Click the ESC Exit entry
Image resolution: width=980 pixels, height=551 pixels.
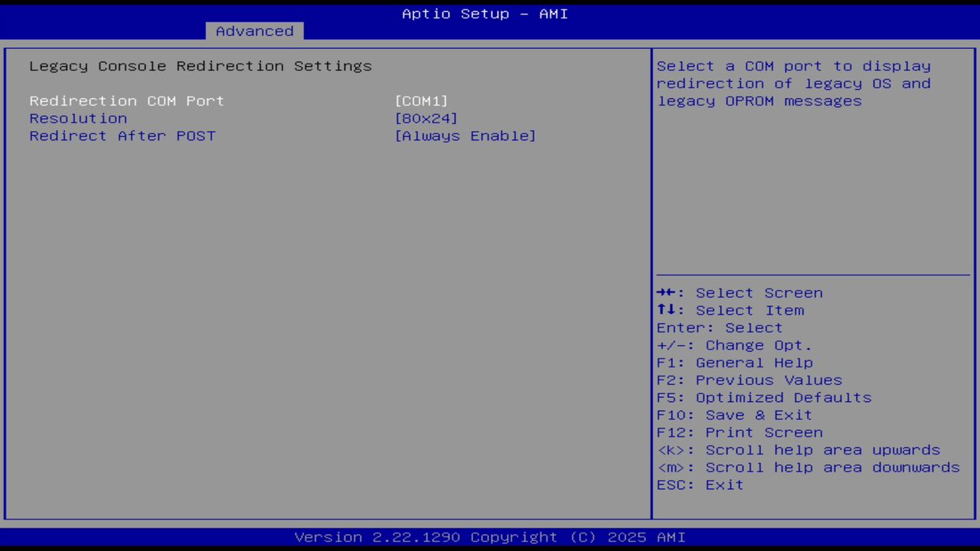[700, 484]
